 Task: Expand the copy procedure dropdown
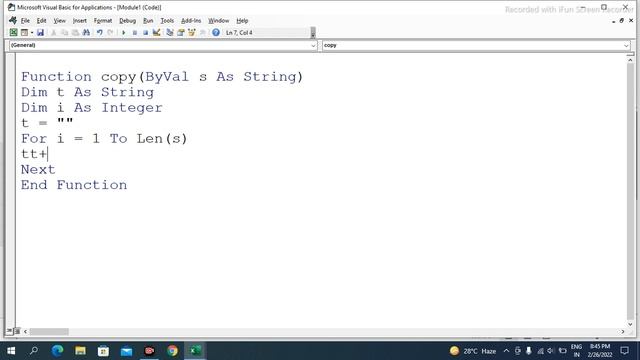pos(626,45)
